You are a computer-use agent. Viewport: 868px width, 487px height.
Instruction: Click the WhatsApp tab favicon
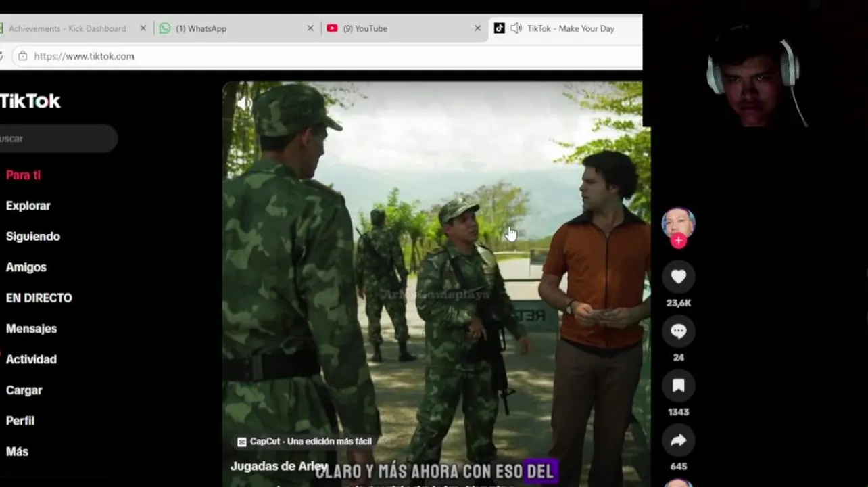(165, 28)
